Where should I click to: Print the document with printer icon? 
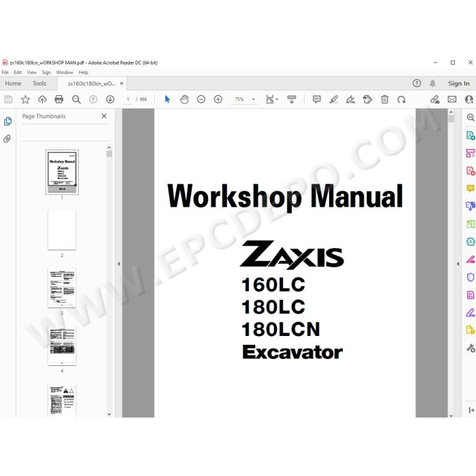pos(59,99)
